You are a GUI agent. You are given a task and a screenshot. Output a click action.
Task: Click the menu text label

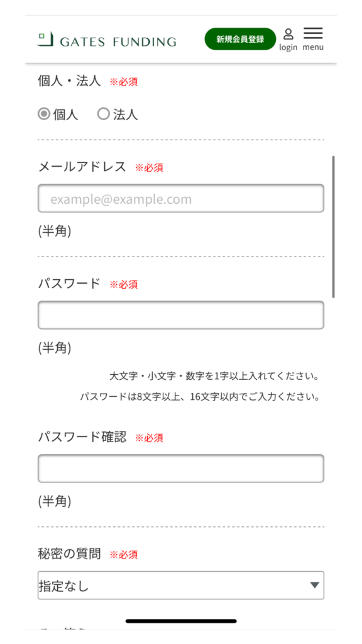313,47
